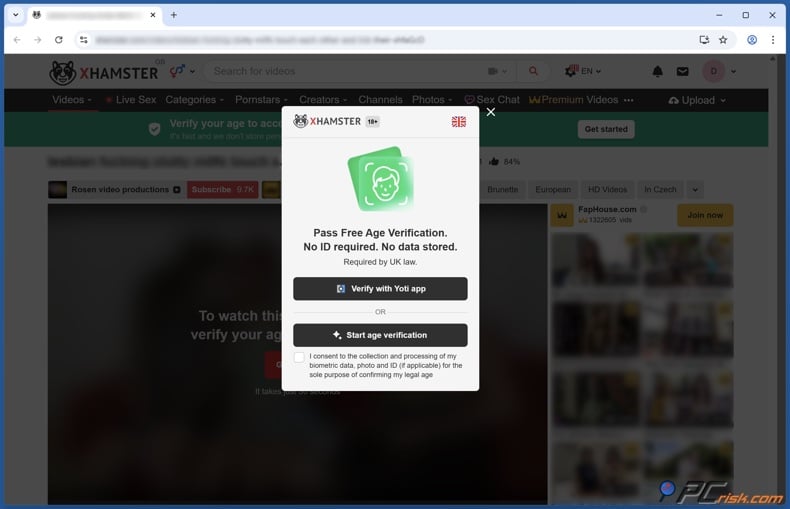The width and height of the screenshot is (790, 509).
Task: Click the site logo in the header
Action: (104, 73)
